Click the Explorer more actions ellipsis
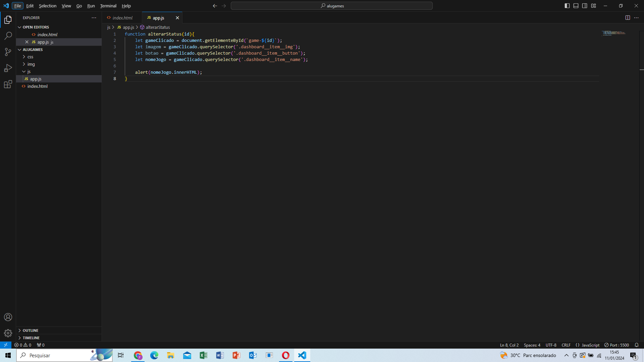Screen dimensions: 644x362 pyautogui.click(x=94, y=18)
